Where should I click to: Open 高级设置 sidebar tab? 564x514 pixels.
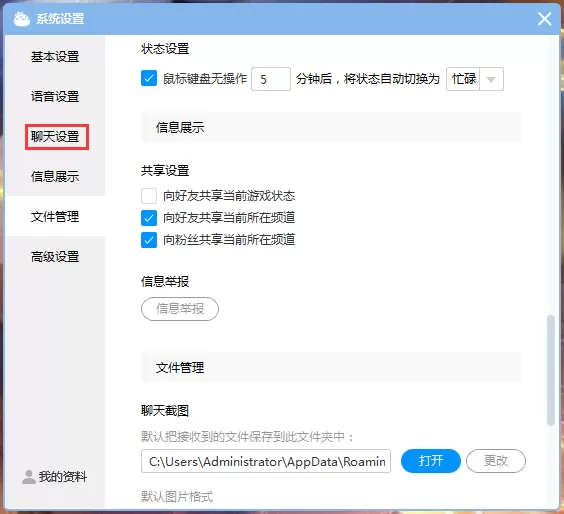tap(55, 257)
